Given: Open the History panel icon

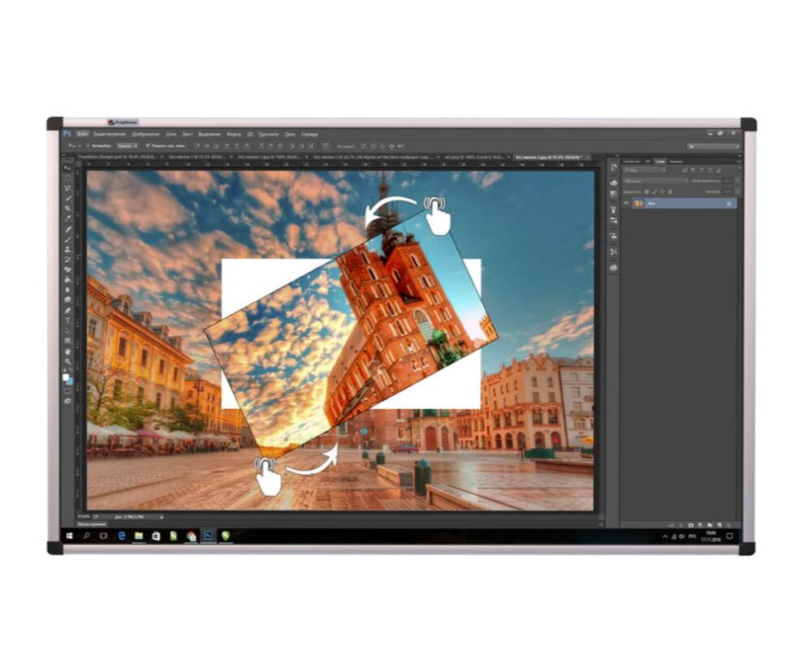Looking at the screenshot, I should point(614,166).
